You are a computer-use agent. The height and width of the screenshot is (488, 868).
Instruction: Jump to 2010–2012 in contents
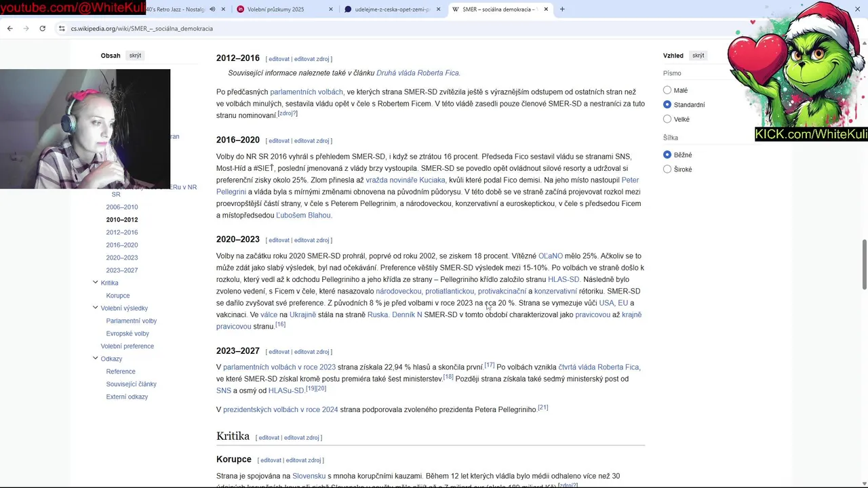122,220
